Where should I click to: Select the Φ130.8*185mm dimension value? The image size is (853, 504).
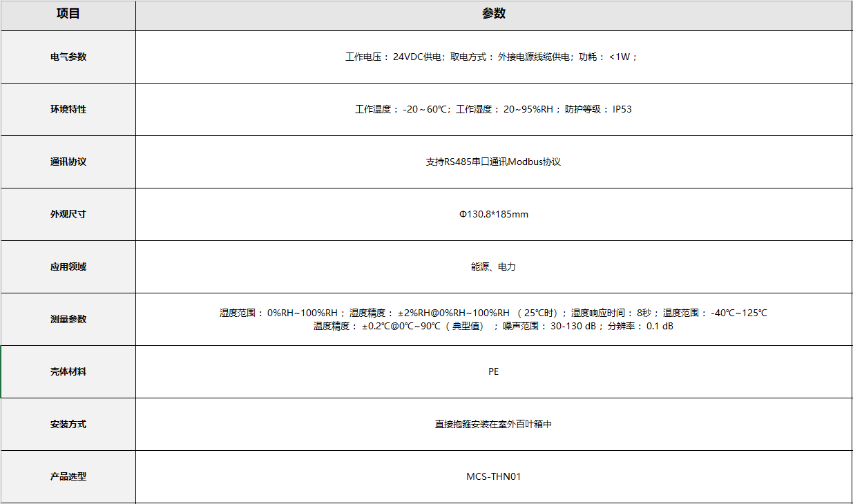click(492, 214)
